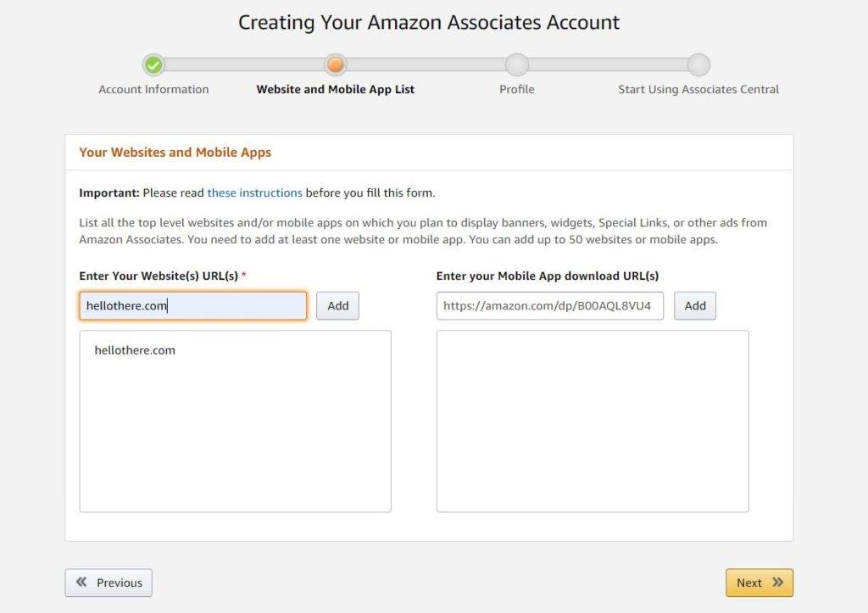This screenshot has width=868, height=613.
Task: Focus the Mobile App download URL field
Action: coord(549,306)
